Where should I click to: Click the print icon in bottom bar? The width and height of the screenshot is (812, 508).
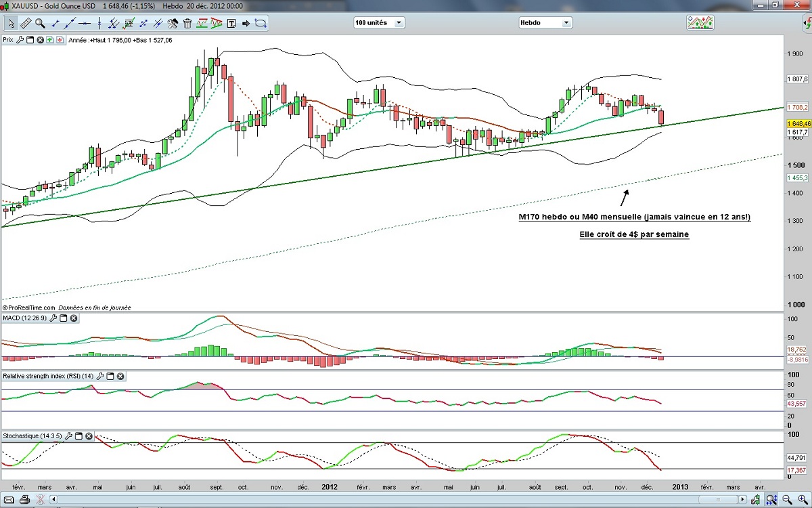pyautogui.click(x=24, y=501)
